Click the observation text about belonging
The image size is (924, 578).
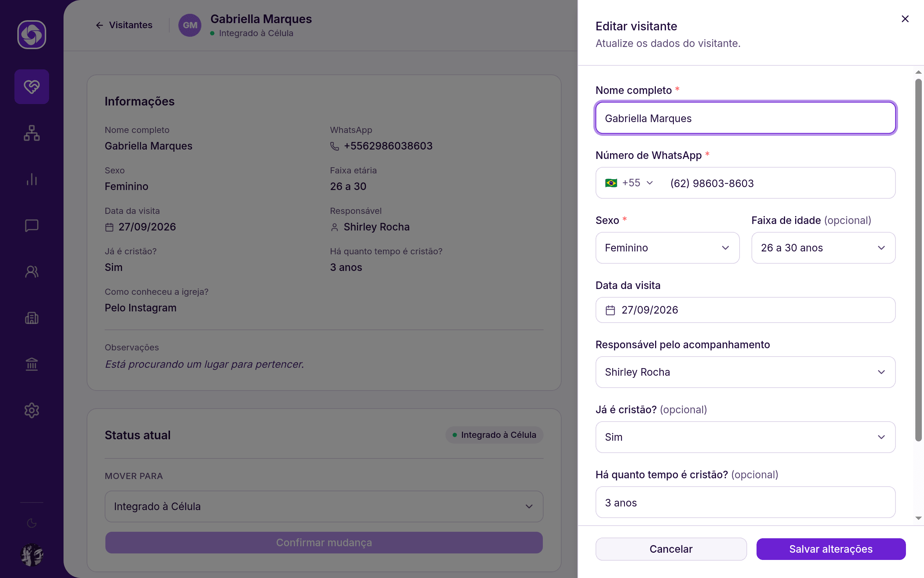point(204,364)
